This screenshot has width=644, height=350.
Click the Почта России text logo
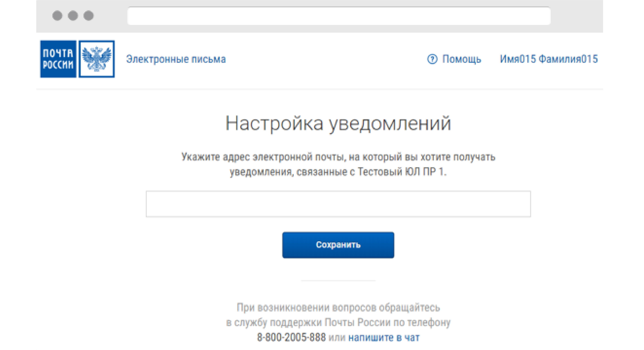(58, 59)
